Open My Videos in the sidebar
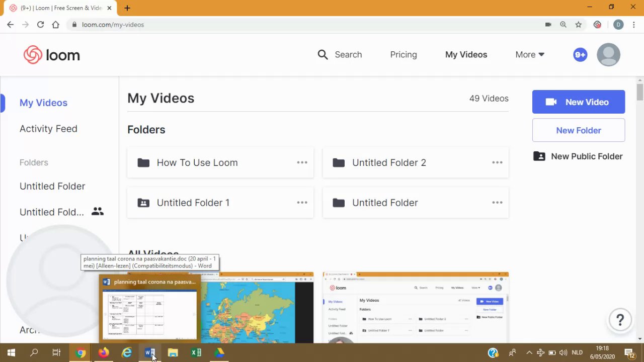644x362 pixels. [x=43, y=103]
